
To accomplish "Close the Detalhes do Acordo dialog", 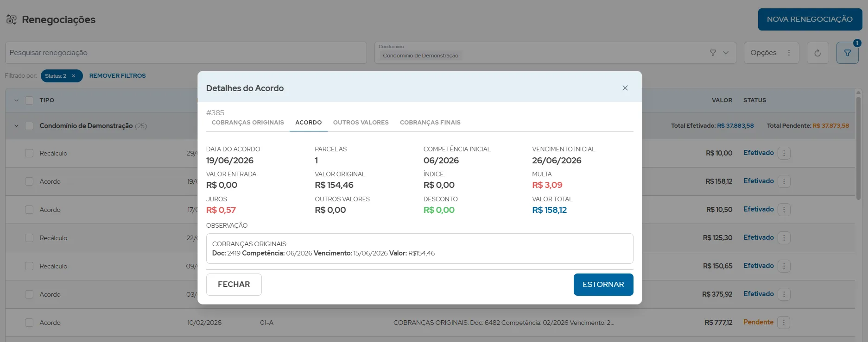I will tap(625, 88).
